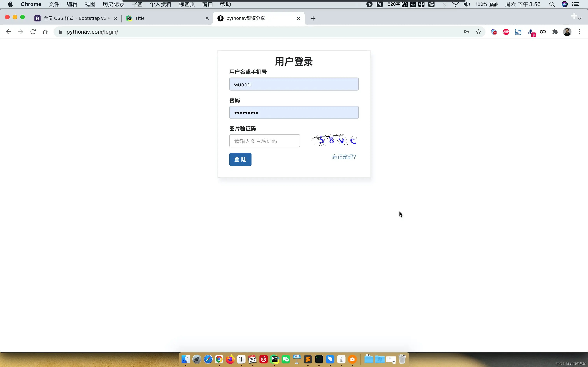Click the dollar-sign price extension icon

[531, 31]
